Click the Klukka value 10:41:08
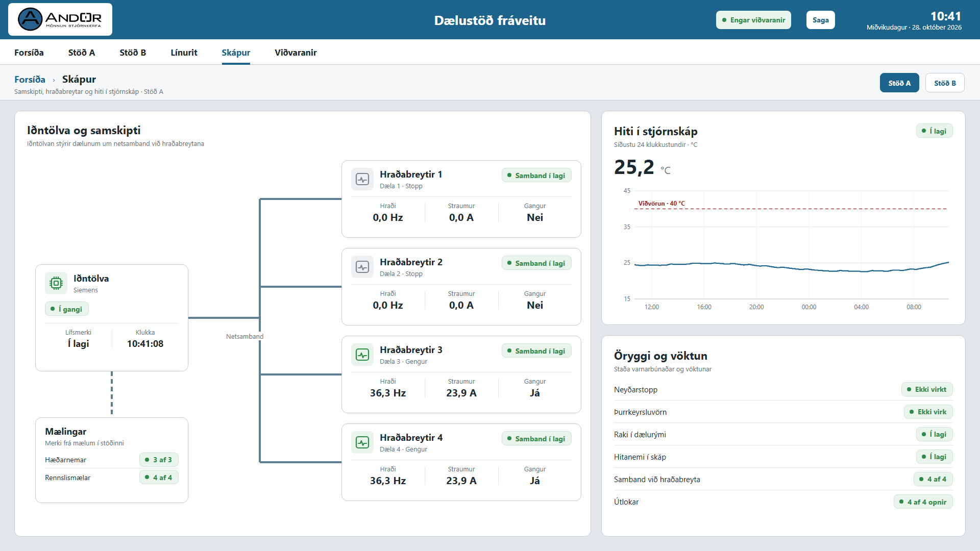980x551 pixels. [145, 344]
